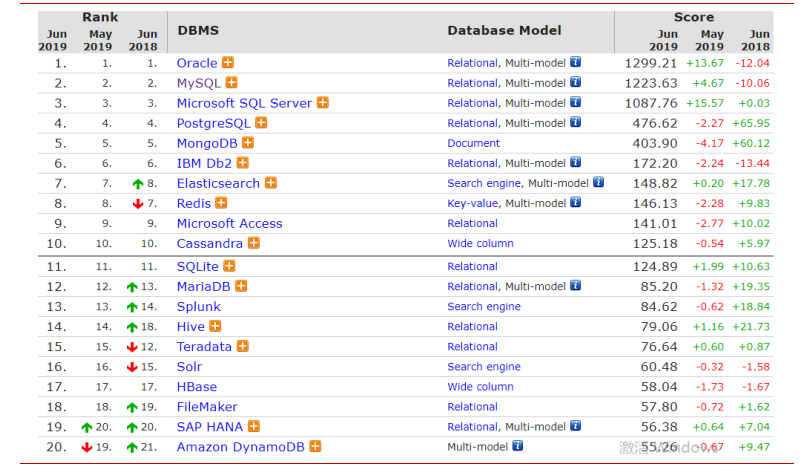Click info icon in Microsoft SQL Server row
Viewport: 807px width, 470px height.
click(x=575, y=102)
